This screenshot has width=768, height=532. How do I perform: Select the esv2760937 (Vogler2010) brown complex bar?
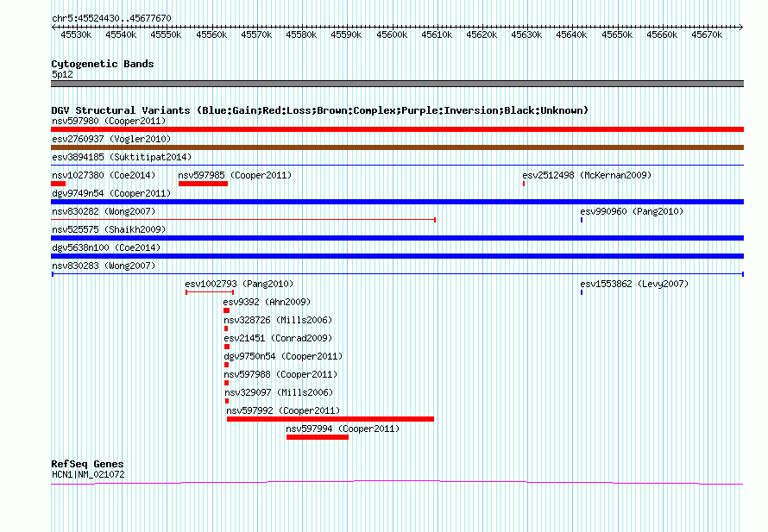pos(397,147)
